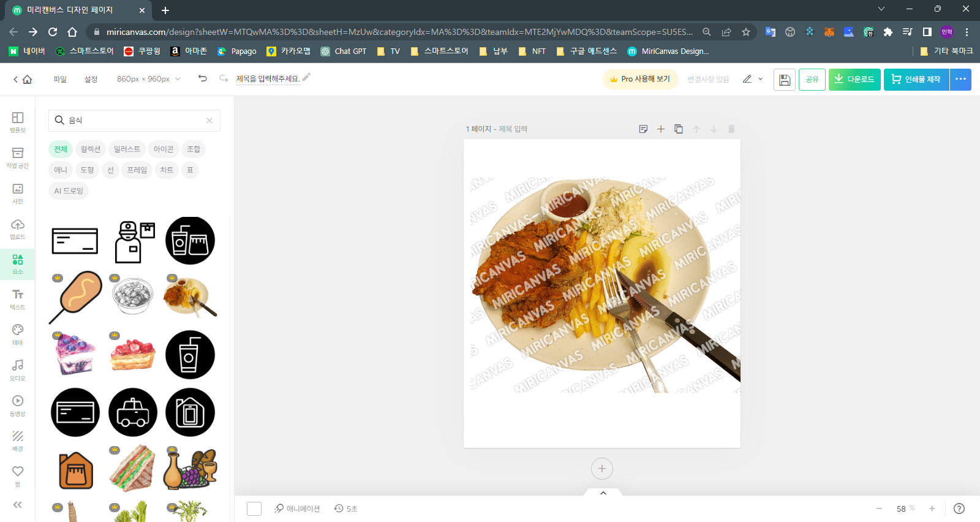Viewport: 980px width, 522px height.
Task: Open the page background color swatch
Action: click(x=254, y=509)
